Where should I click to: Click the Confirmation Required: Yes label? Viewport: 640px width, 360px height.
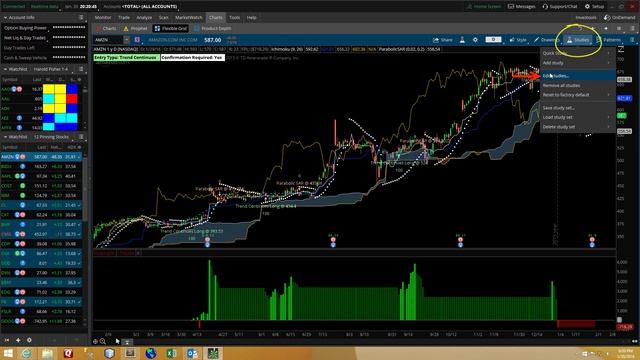[x=192, y=58]
